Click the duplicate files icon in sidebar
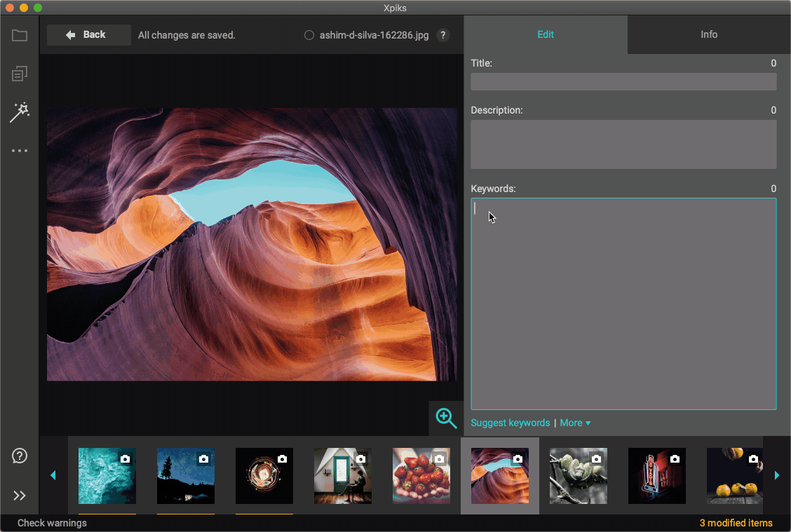Image resolution: width=791 pixels, height=532 pixels. click(20, 74)
